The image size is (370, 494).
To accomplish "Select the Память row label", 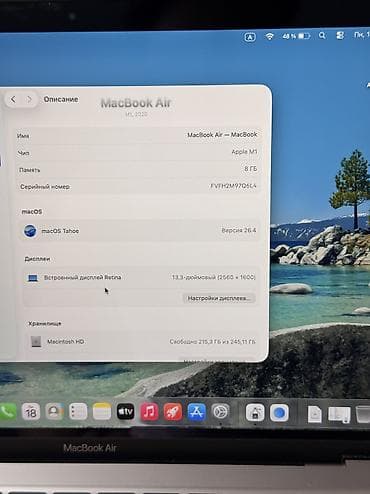I will coord(29,170).
